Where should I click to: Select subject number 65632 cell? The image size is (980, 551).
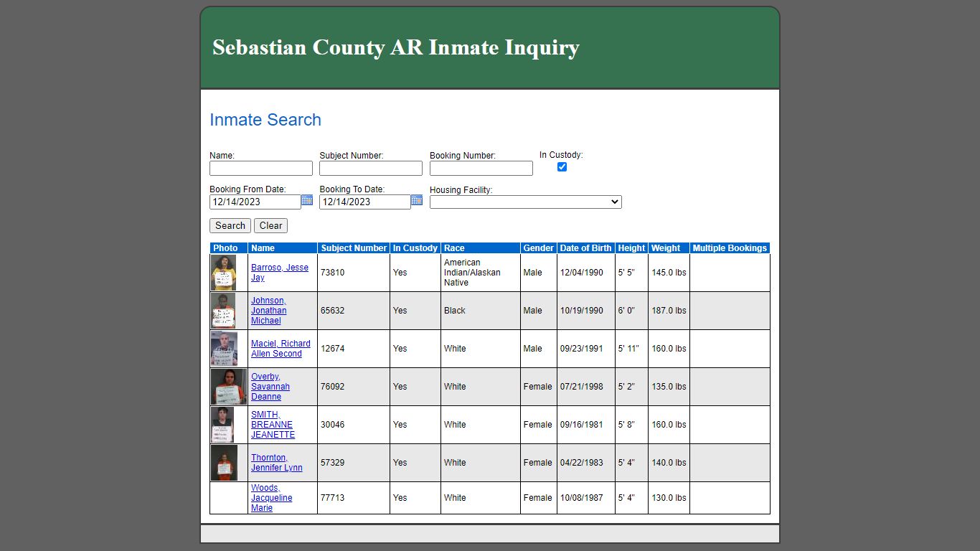point(354,311)
